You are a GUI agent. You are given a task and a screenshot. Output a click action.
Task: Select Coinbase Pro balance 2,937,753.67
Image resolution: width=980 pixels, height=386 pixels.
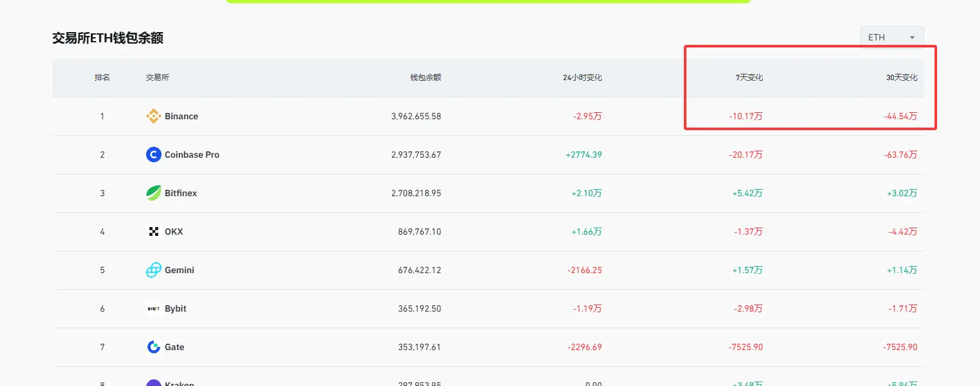click(416, 155)
